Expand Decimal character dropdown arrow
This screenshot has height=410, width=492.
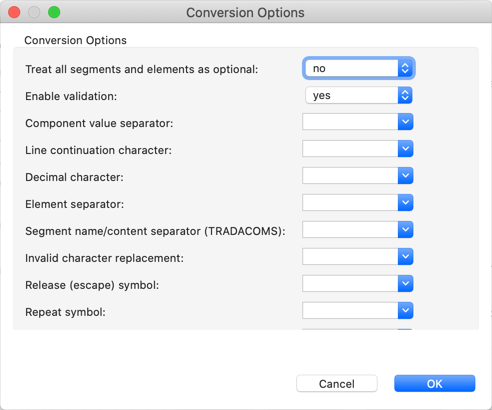click(x=405, y=176)
